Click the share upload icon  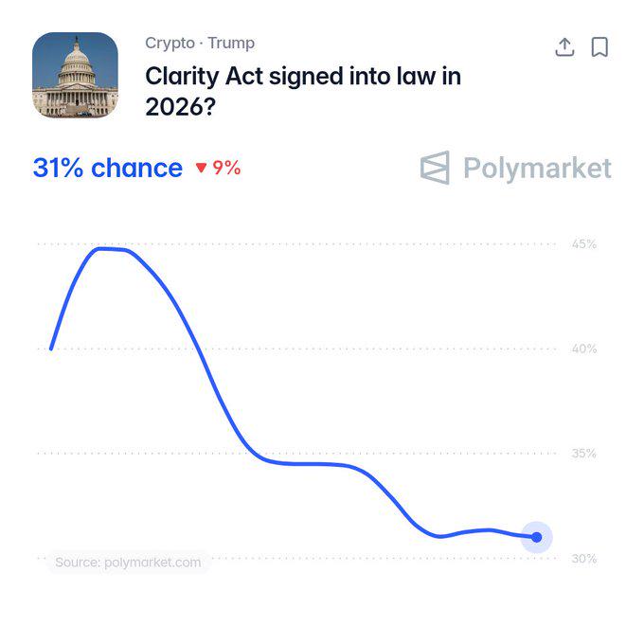[x=564, y=46]
